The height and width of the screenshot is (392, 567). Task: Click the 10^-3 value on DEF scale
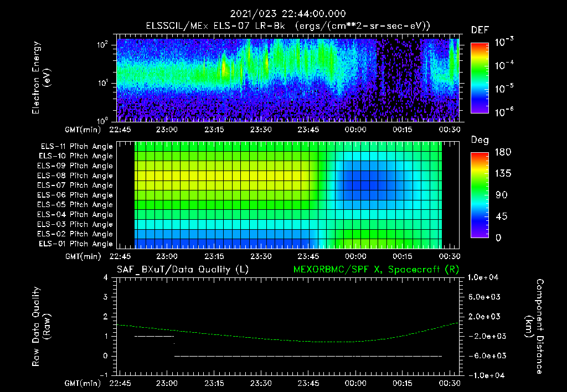click(504, 42)
